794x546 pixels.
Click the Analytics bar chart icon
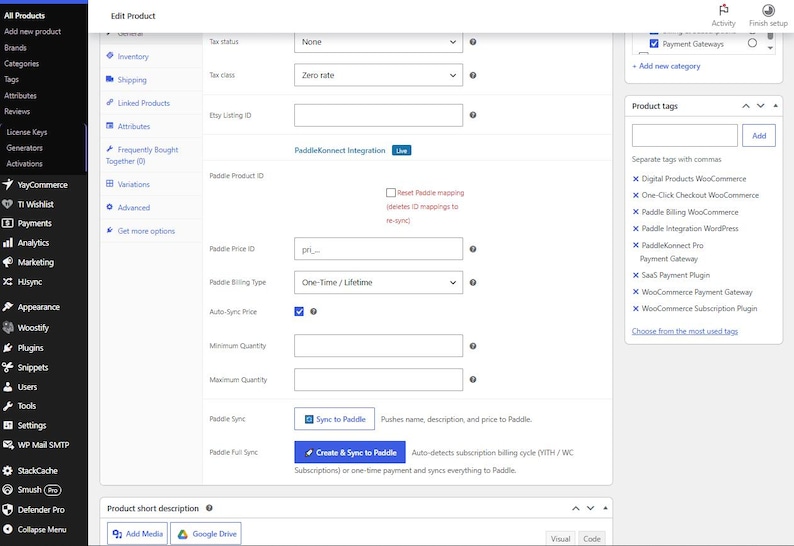[x=8, y=243]
